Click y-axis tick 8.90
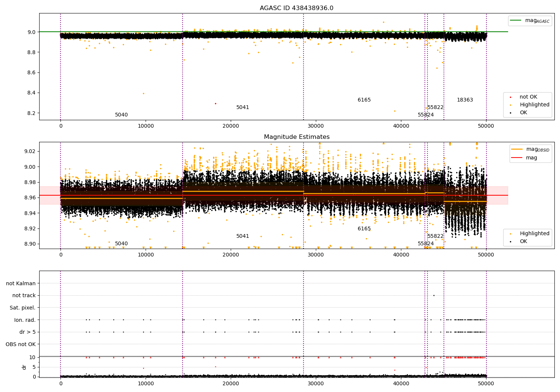This screenshot has width=560, height=392. click(30, 244)
